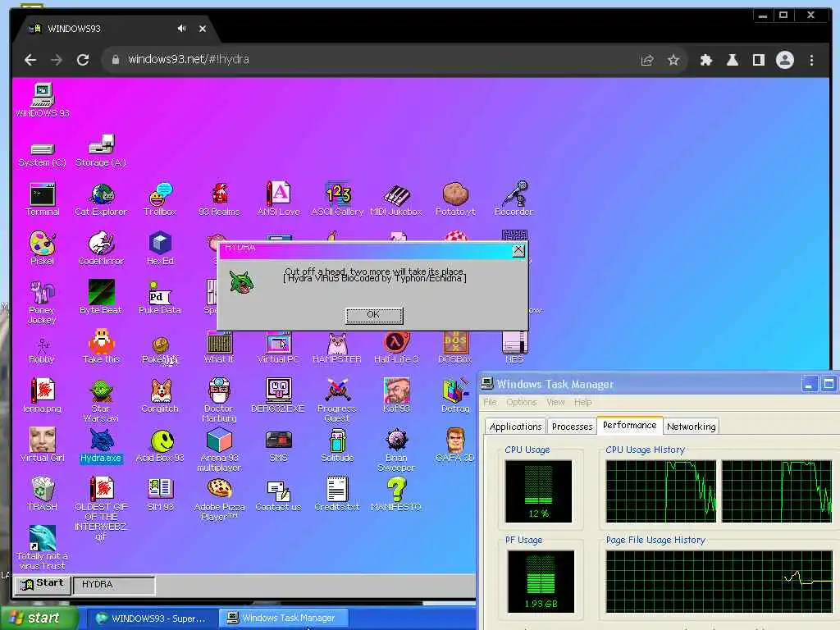This screenshot has width=840, height=630.
Task: Close the WINDOW93 browser tab
Action: pos(203,29)
